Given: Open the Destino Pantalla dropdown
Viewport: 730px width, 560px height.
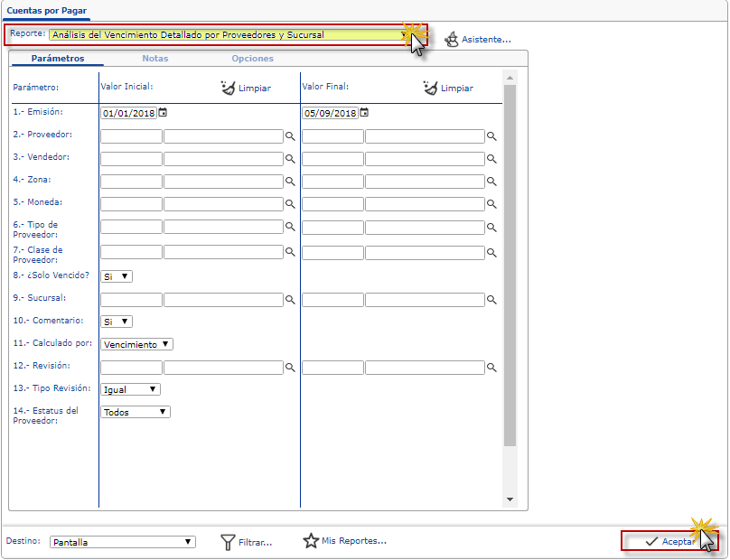Looking at the screenshot, I should pyautogui.click(x=122, y=542).
